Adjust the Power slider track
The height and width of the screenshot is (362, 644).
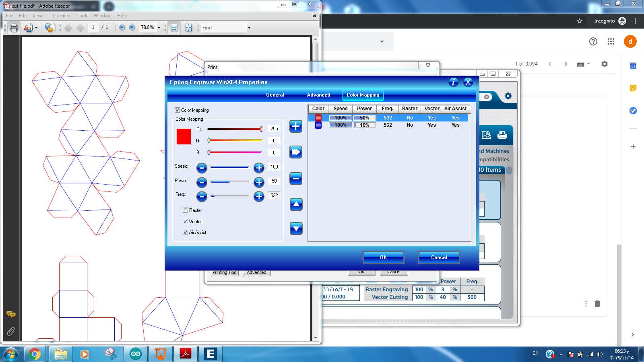[230, 182]
